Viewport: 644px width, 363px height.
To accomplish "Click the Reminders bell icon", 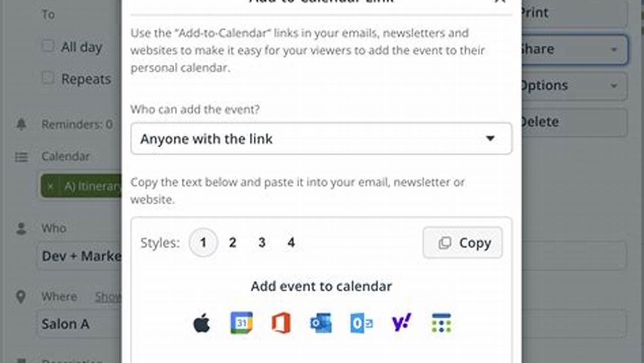I will [x=21, y=124].
